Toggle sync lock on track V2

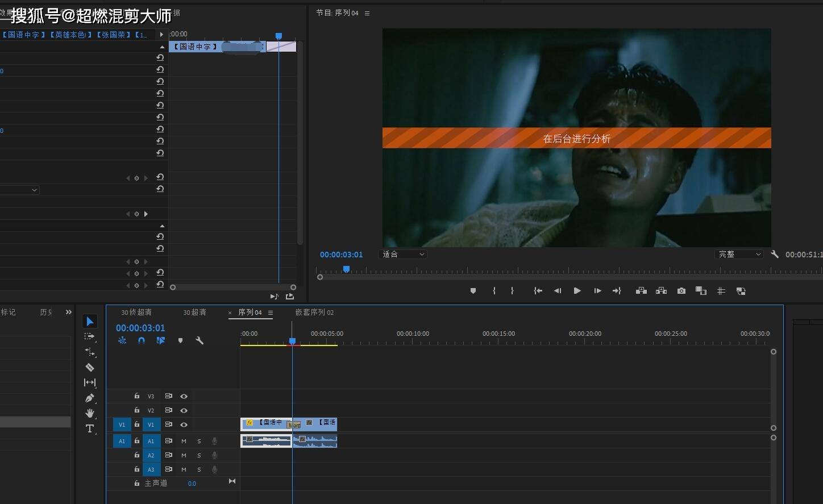click(168, 410)
